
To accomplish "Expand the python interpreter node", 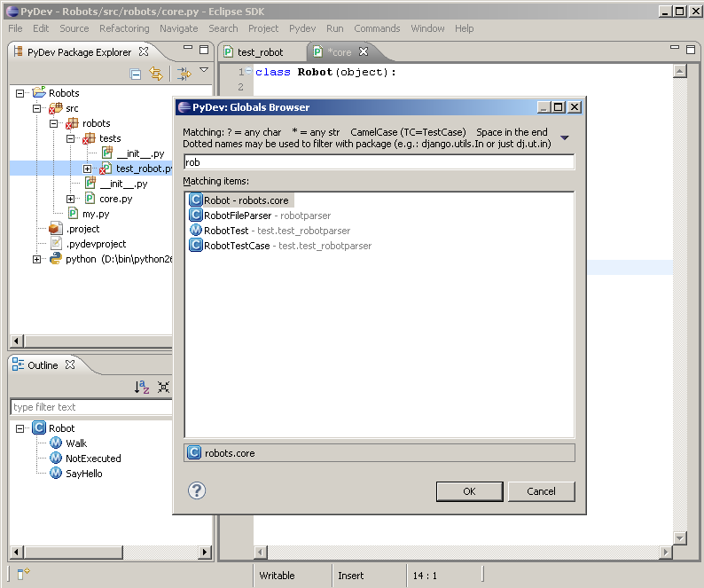I will coord(37,259).
